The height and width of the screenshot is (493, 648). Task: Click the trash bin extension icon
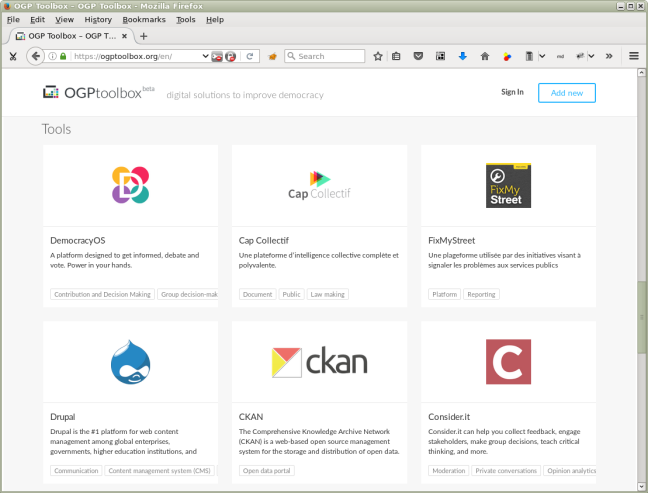click(x=529, y=56)
